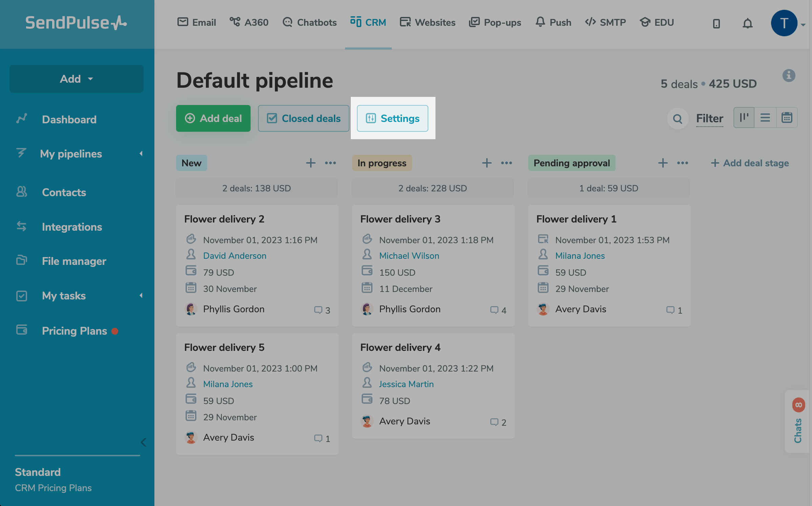
Task: Click the mobile device icon
Action: pos(716,23)
